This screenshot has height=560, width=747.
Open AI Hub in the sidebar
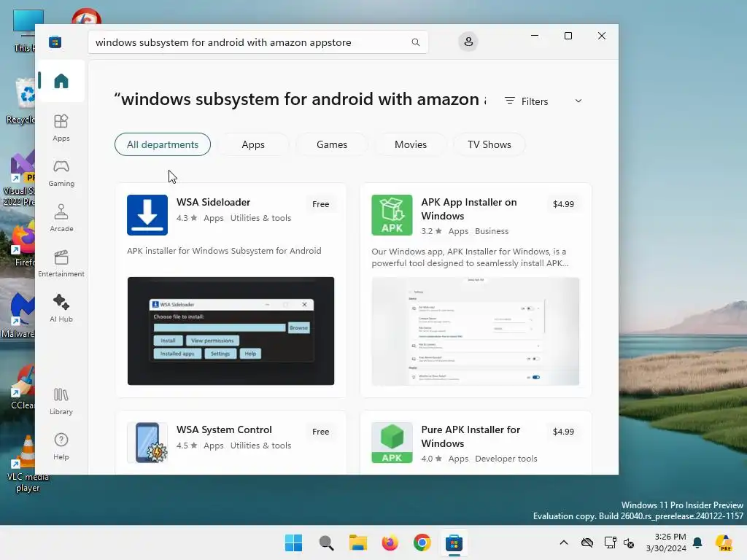coord(61,308)
